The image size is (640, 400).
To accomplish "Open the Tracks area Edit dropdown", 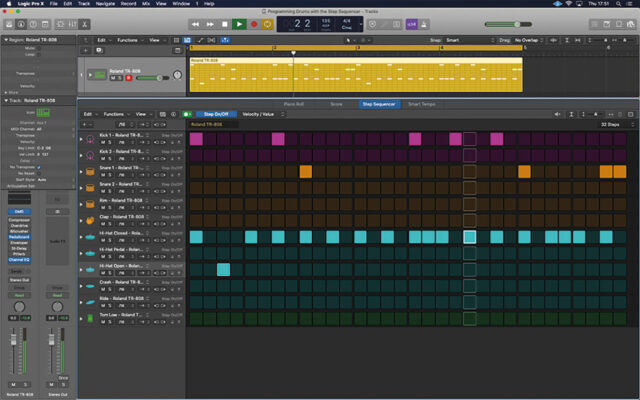I will 103,40.
